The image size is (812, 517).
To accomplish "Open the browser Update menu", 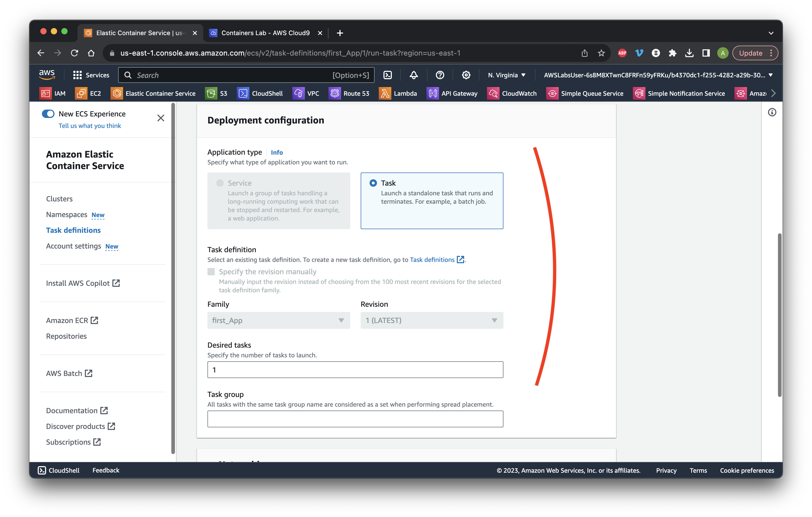I will click(x=755, y=53).
